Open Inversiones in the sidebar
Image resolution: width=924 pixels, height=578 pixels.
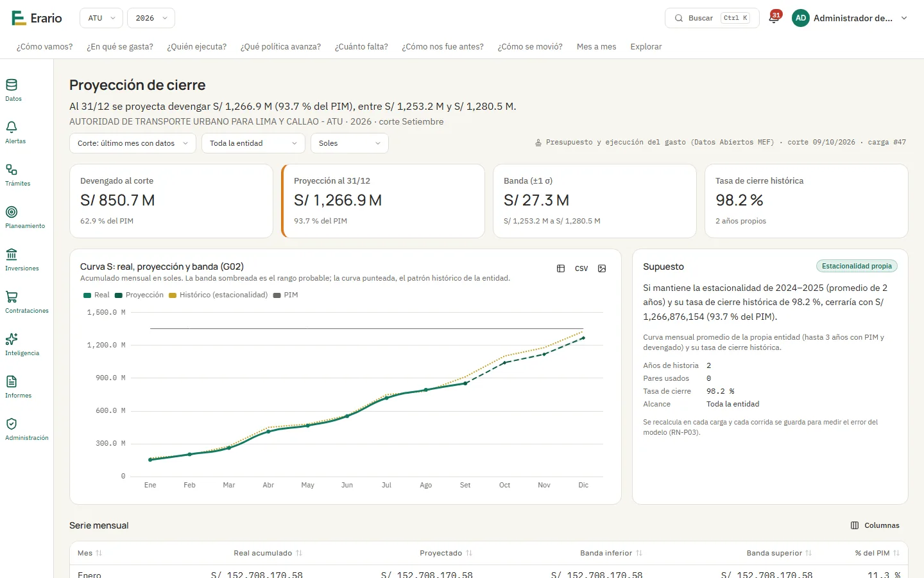click(22, 259)
